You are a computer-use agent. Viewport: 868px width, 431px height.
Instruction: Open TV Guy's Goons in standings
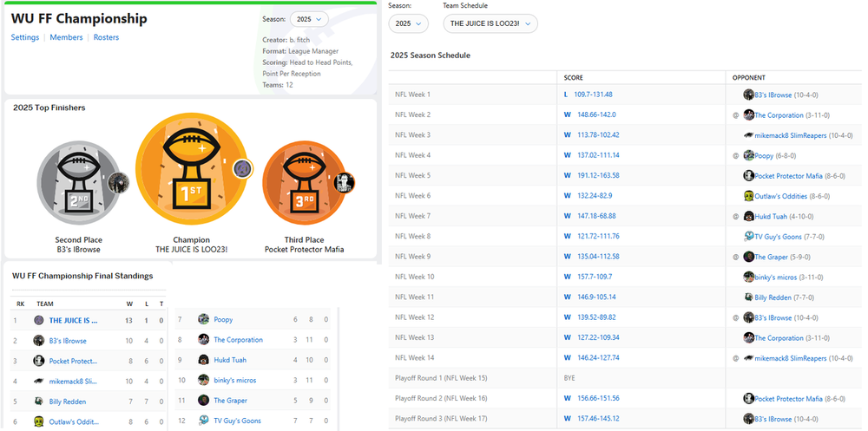click(238, 421)
